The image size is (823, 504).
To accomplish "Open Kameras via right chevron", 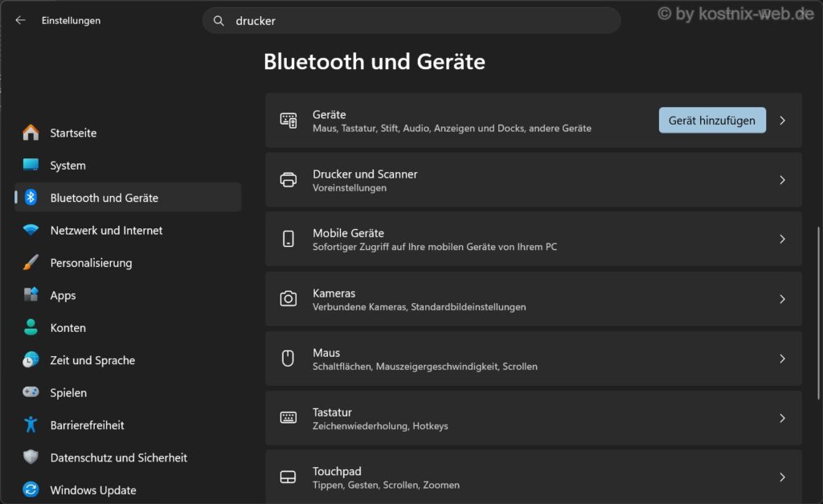I will coord(782,299).
